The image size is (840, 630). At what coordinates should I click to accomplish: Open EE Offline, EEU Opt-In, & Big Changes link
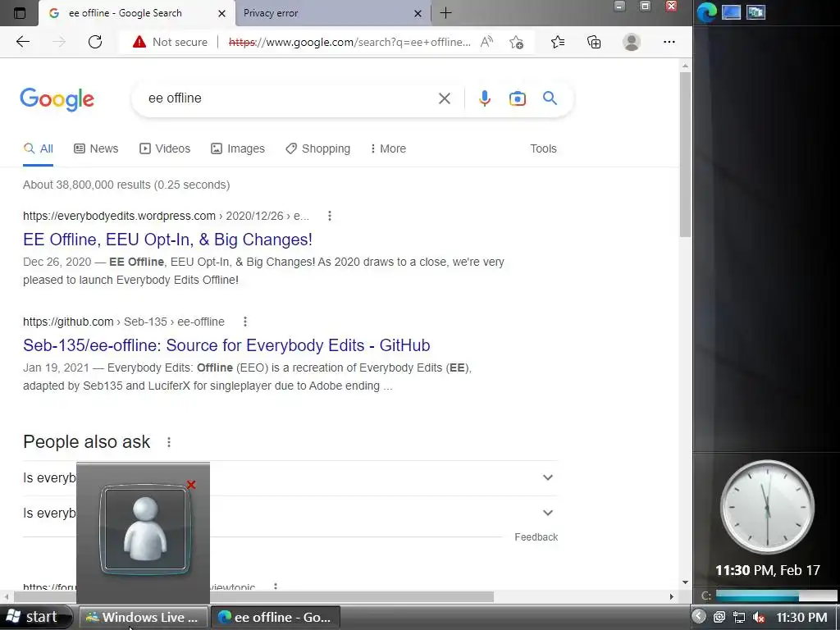tap(167, 240)
